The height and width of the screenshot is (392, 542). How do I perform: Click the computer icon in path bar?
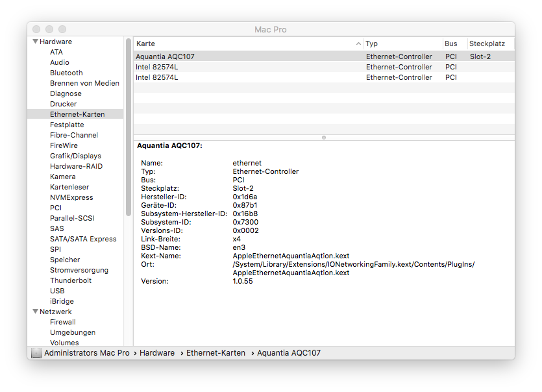point(36,353)
